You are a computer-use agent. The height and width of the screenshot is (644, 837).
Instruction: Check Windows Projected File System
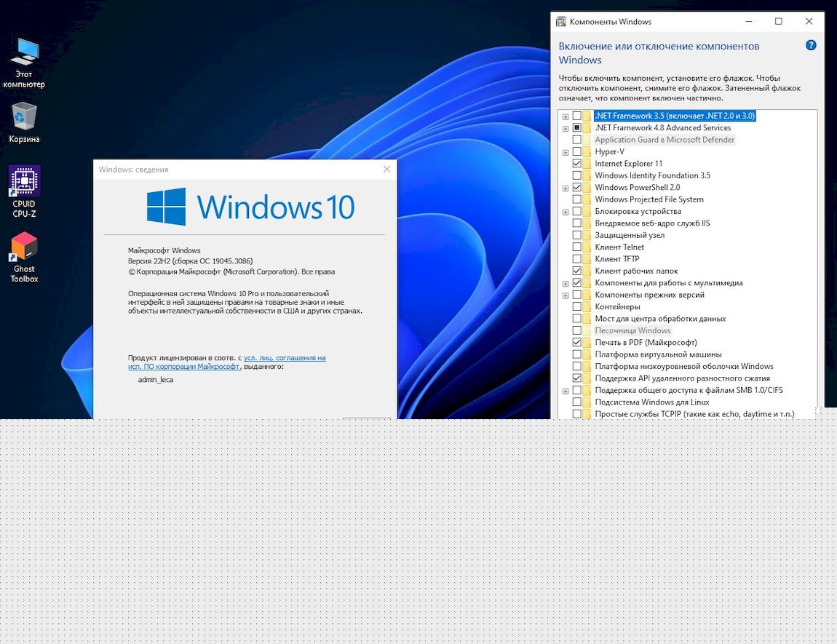[x=577, y=199]
